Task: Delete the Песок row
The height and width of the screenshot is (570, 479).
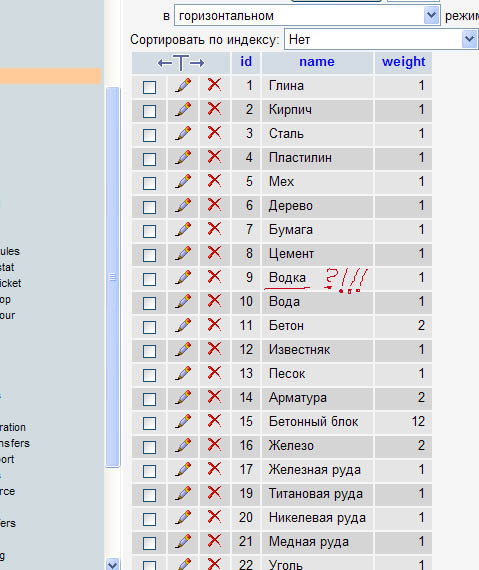Action: pos(214,373)
